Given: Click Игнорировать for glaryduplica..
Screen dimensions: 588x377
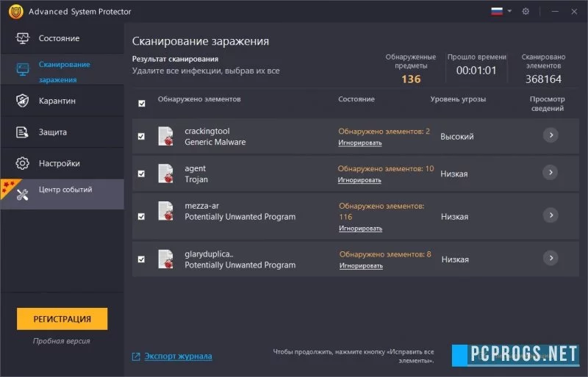Looking at the screenshot, I should 361,265.
